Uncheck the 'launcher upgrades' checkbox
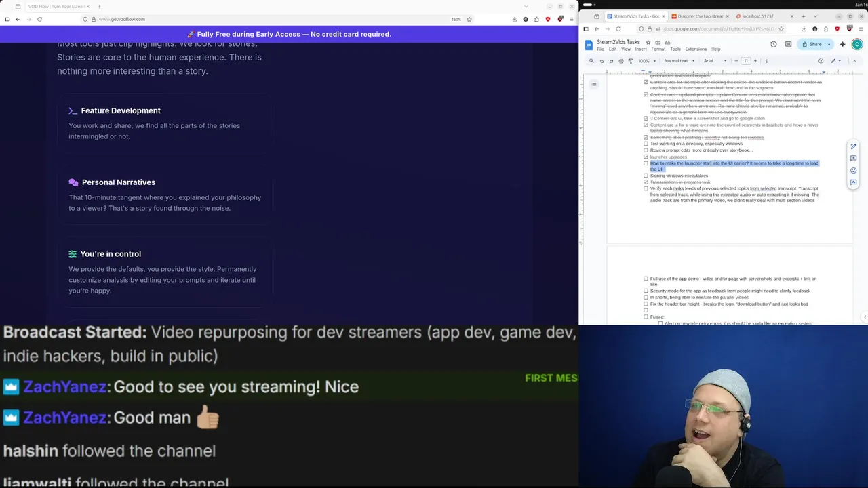Viewport: 868px width, 488px height. point(646,157)
